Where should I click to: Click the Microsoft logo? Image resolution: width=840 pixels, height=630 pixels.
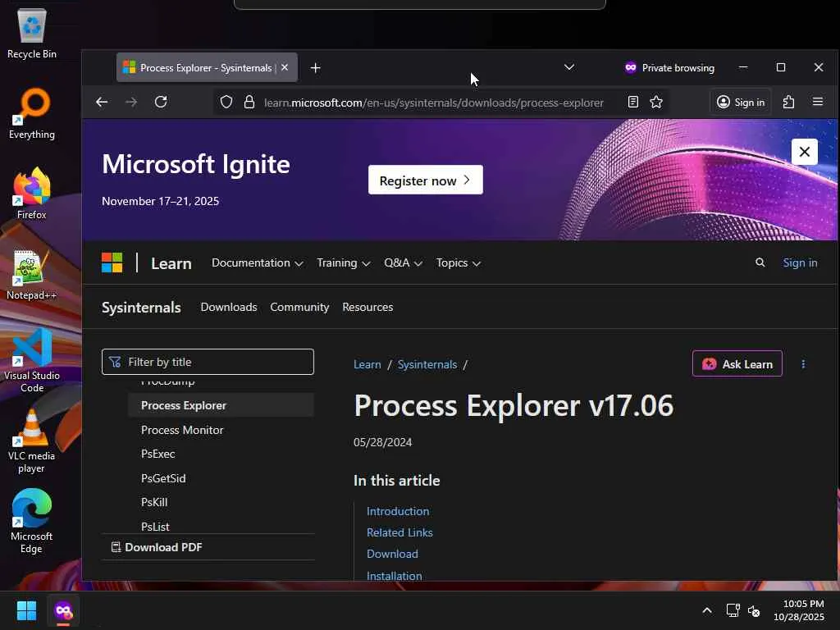[x=112, y=262]
